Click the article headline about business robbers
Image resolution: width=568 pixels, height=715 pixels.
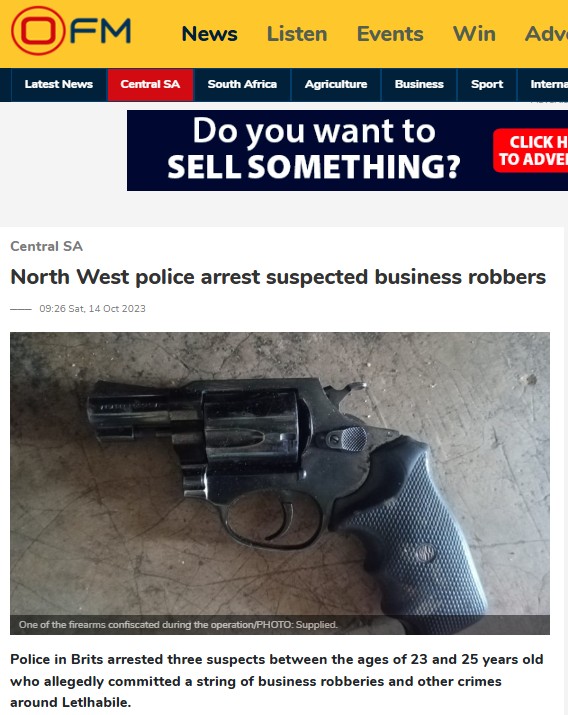click(x=278, y=277)
